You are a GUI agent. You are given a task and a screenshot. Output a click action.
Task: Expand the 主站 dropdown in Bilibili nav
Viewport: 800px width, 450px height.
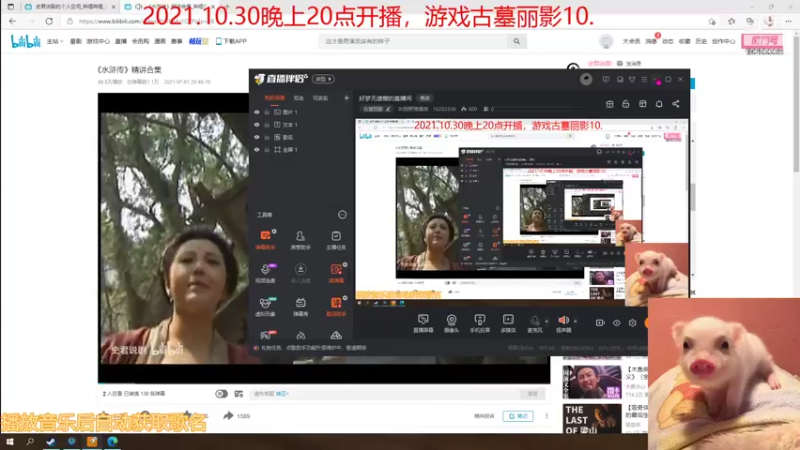(x=55, y=41)
